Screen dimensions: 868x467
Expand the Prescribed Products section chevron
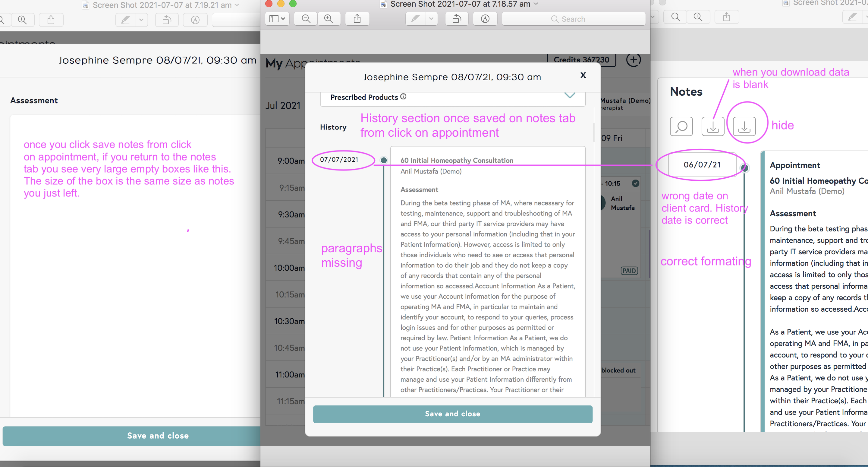tap(569, 95)
